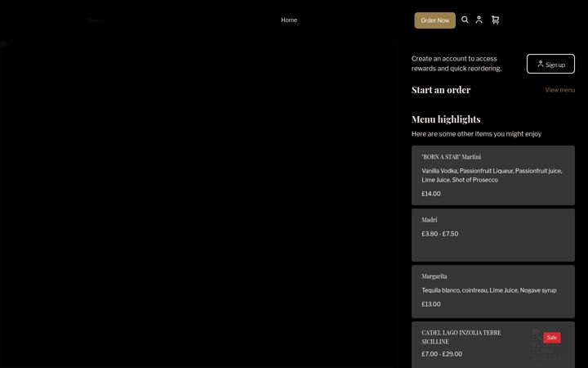Open the user account icon
Image resolution: width=588 pixels, height=368 pixels.
pos(479,20)
